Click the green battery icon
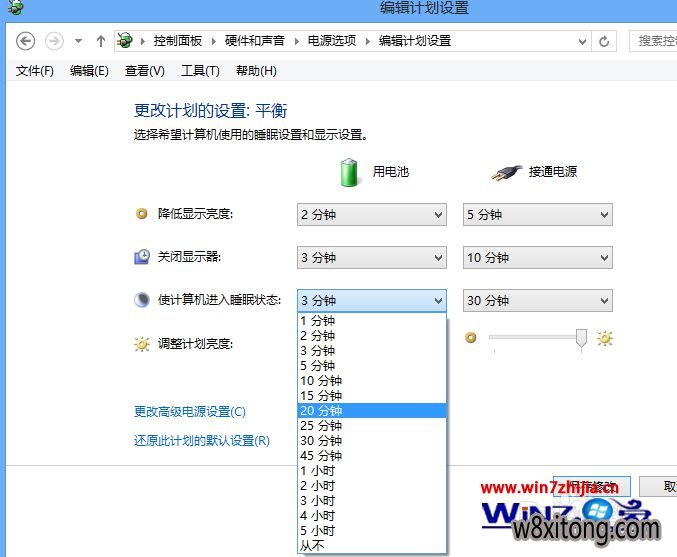Image resolution: width=677 pixels, height=557 pixels. click(349, 172)
